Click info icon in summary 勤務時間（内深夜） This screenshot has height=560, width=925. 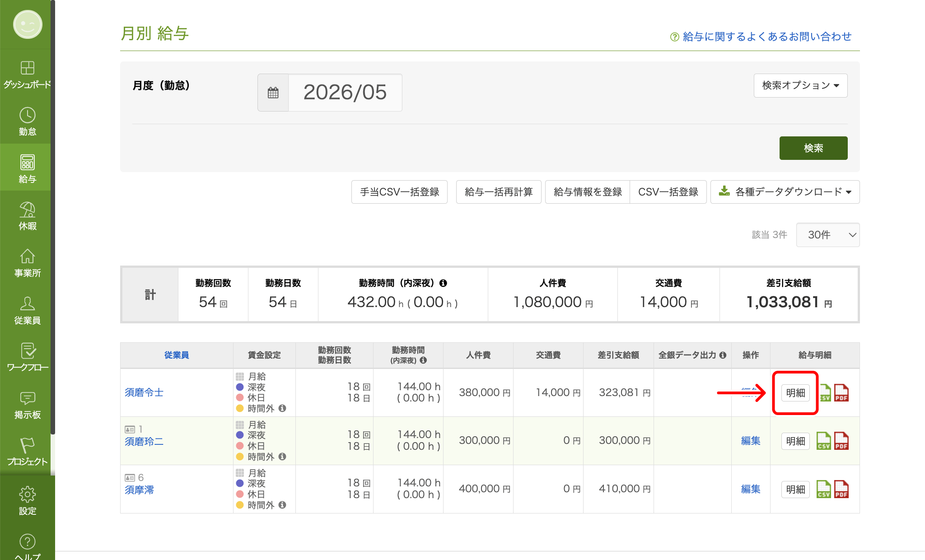443,283
